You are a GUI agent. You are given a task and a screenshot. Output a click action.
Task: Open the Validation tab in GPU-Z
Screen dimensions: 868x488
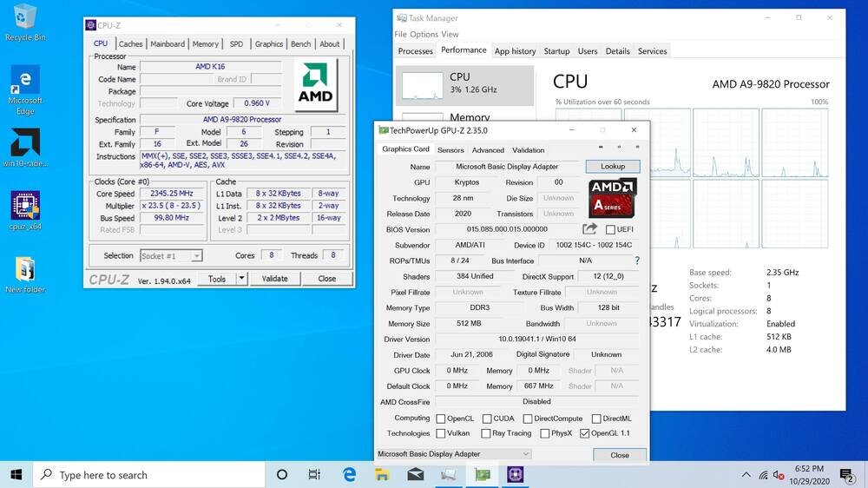coord(528,150)
